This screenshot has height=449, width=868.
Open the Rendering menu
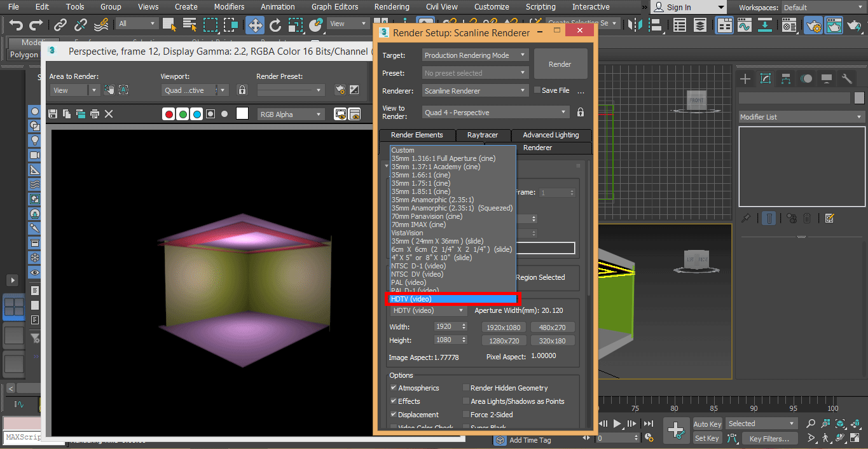[392, 7]
